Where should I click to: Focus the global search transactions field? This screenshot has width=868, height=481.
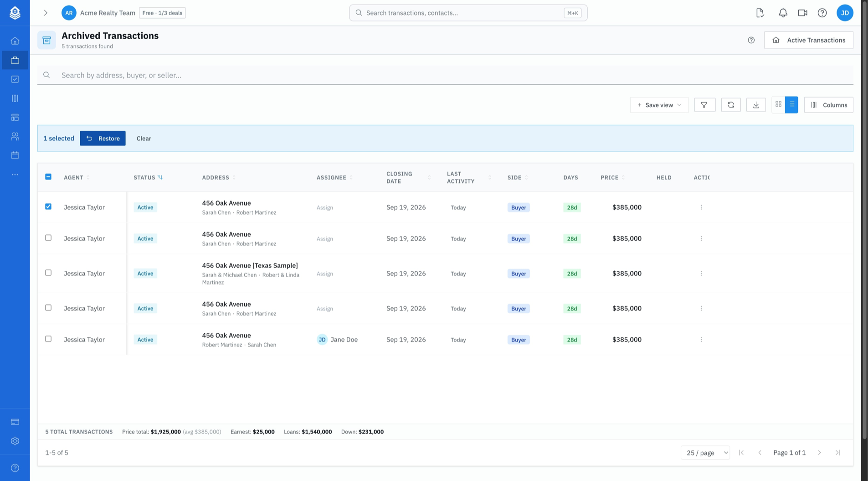468,13
